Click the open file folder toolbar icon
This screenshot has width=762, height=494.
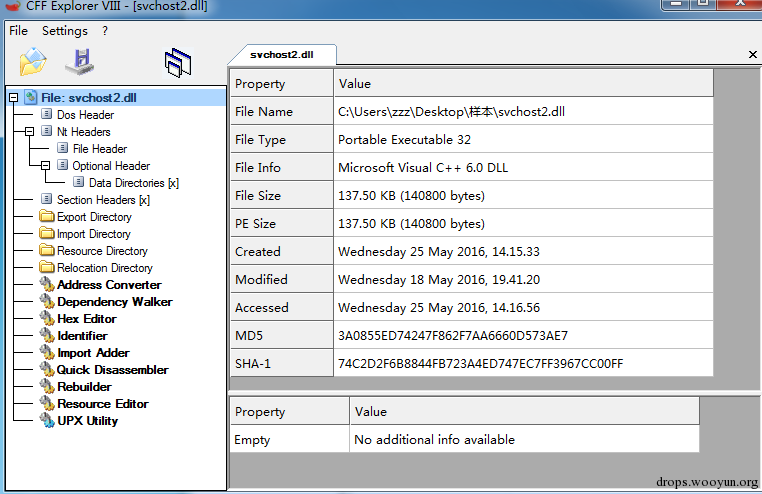[33, 62]
